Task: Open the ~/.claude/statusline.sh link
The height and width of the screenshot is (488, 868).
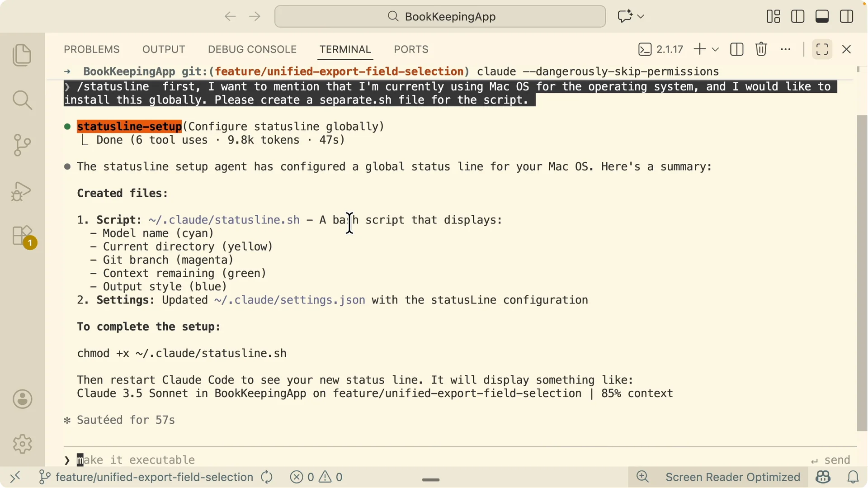Action: (x=224, y=220)
